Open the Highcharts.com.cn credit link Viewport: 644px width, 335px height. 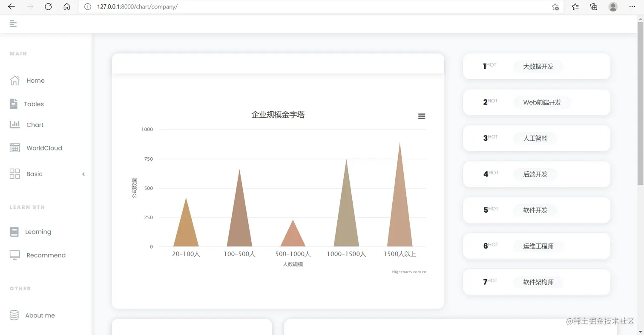tap(409, 272)
